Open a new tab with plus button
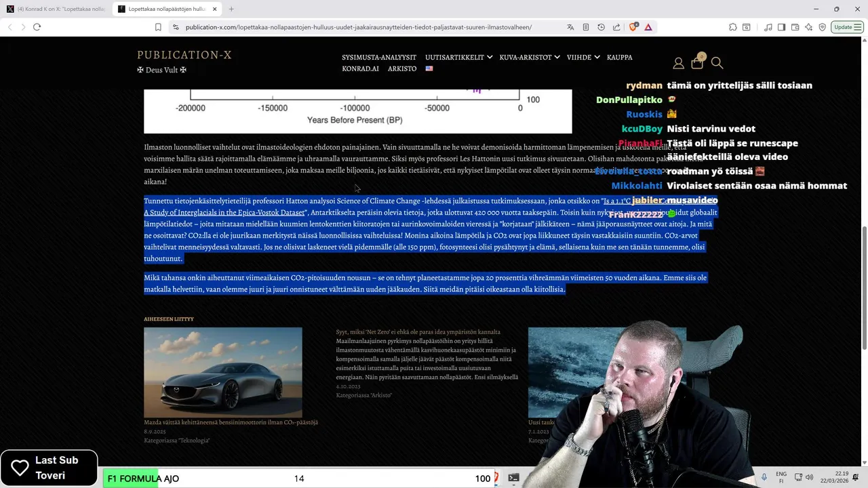 (231, 9)
